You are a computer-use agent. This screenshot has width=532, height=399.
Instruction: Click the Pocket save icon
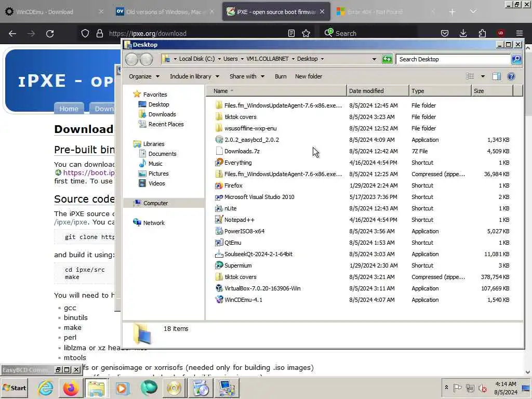445,33
